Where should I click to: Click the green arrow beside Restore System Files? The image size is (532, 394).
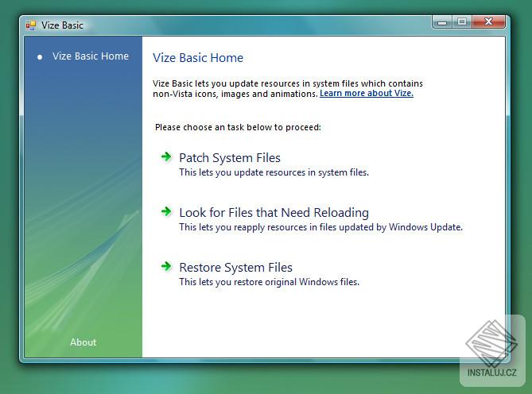coord(166,267)
